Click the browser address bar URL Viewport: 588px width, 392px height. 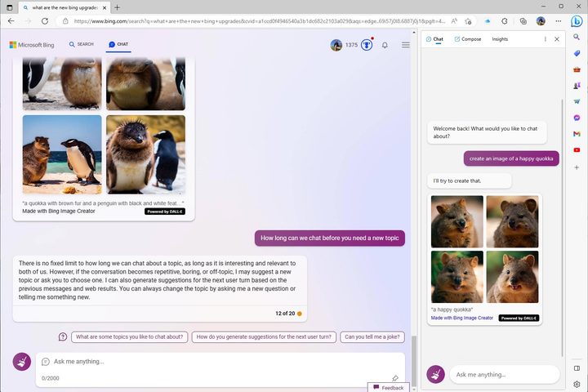coord(260,21)
